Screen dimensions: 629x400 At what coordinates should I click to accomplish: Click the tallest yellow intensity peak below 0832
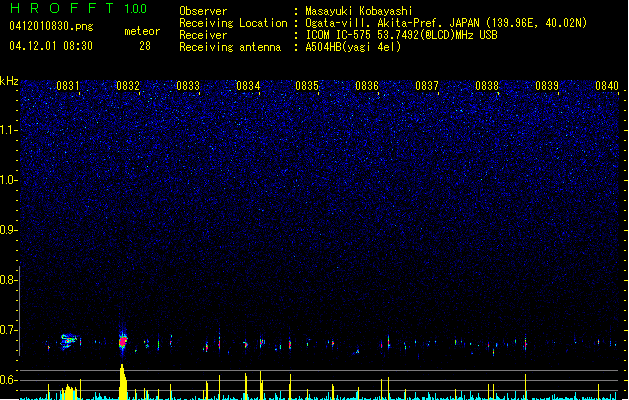pyautogui.click(x=123, y=382)
